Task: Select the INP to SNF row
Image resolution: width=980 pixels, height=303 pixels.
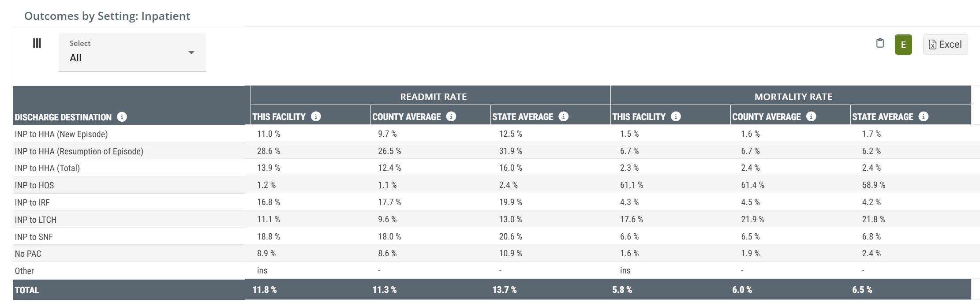Action: tap(34, 237)
